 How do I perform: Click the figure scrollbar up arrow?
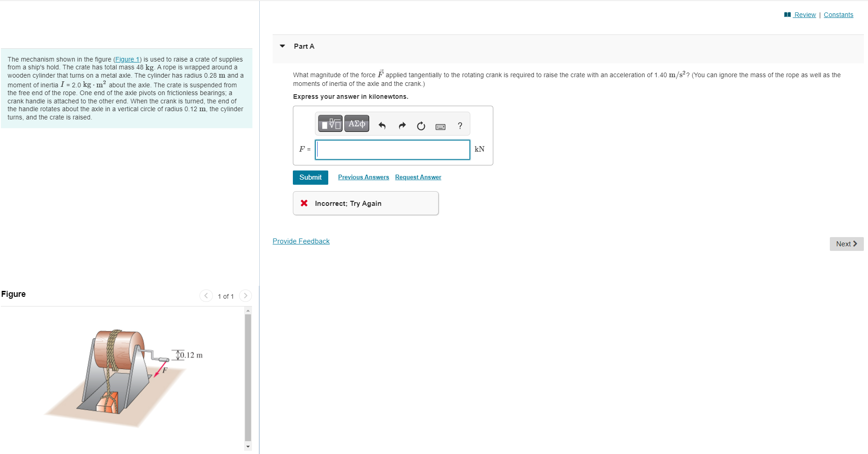[248, 311]
